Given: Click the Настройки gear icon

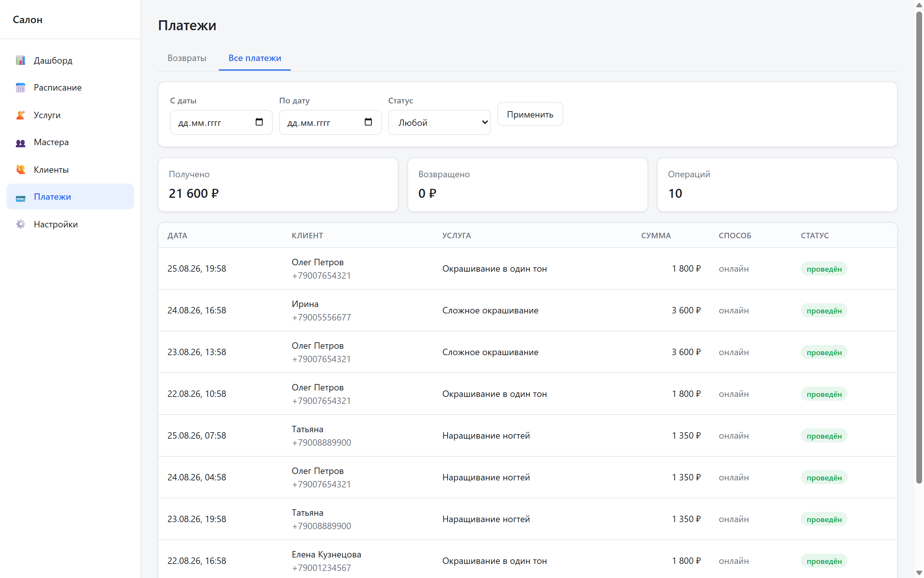Looking at the screenshot, I should [x=21, y=224].
